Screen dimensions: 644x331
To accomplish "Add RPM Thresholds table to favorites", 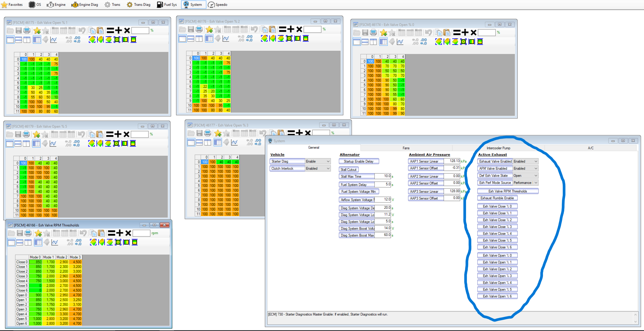I will click(38, 233).
